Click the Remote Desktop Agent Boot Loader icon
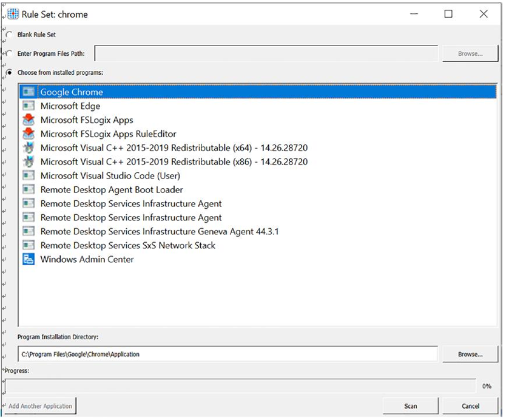 click(x=29, y=189)
